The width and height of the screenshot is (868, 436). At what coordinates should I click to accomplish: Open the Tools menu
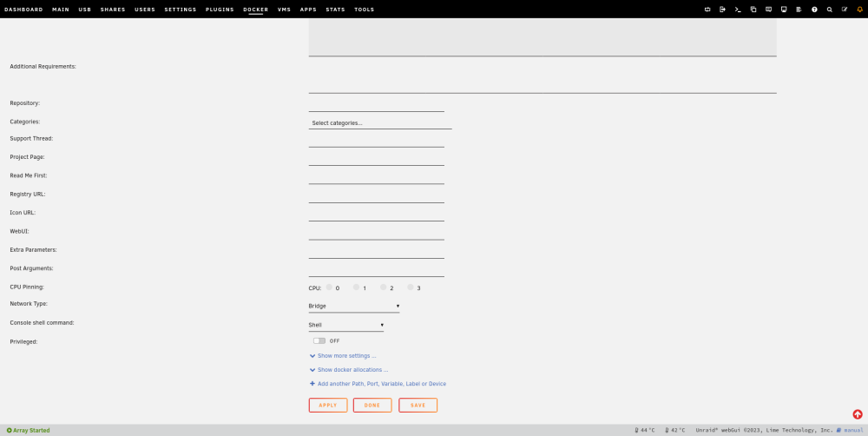(365, 10)
